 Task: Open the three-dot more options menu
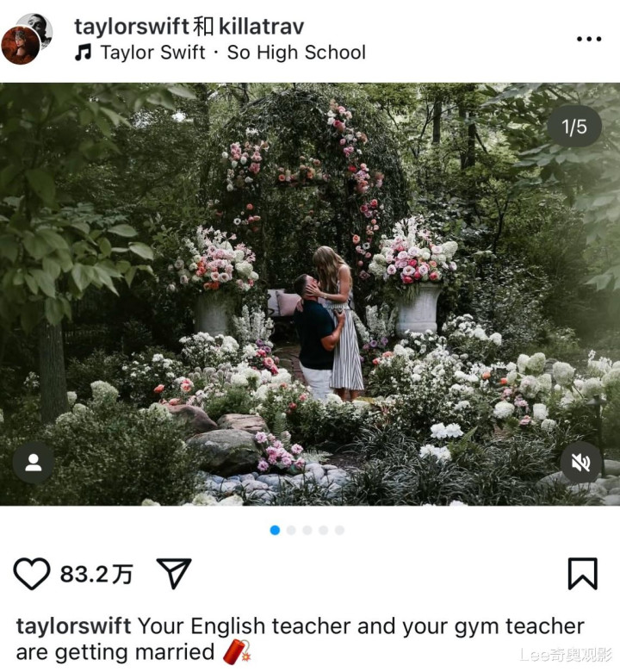(x=589, y=39)
